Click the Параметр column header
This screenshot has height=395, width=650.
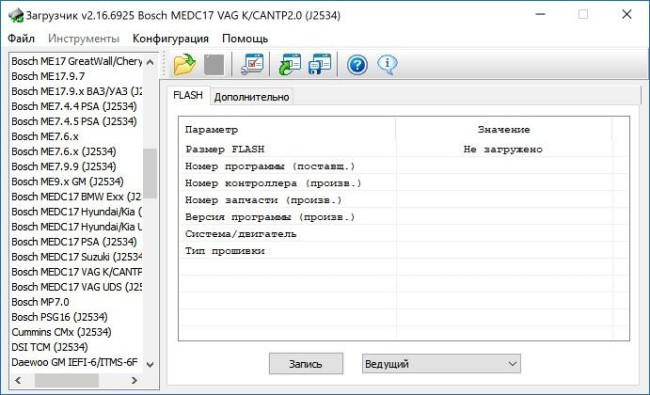coord(288,130)
